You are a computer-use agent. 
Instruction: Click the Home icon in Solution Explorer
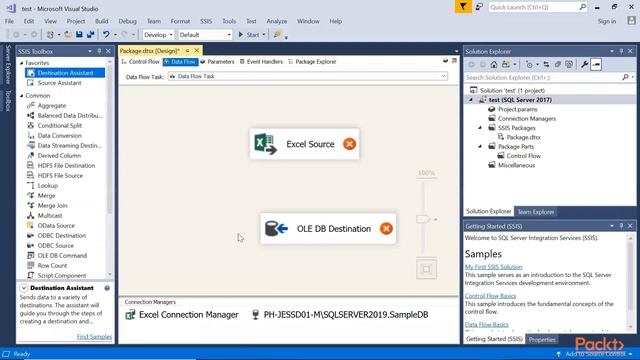(x=494, y=64)
